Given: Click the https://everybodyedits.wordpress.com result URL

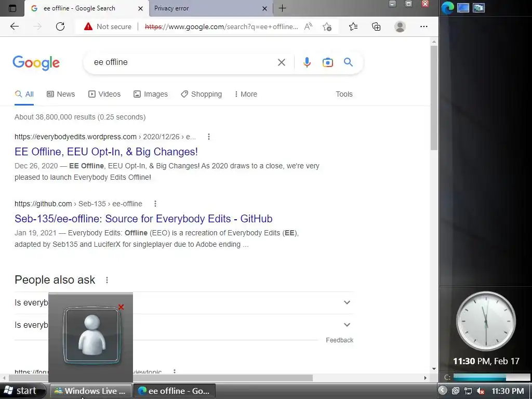Looking at the screenshot, I should pos(105,137).
